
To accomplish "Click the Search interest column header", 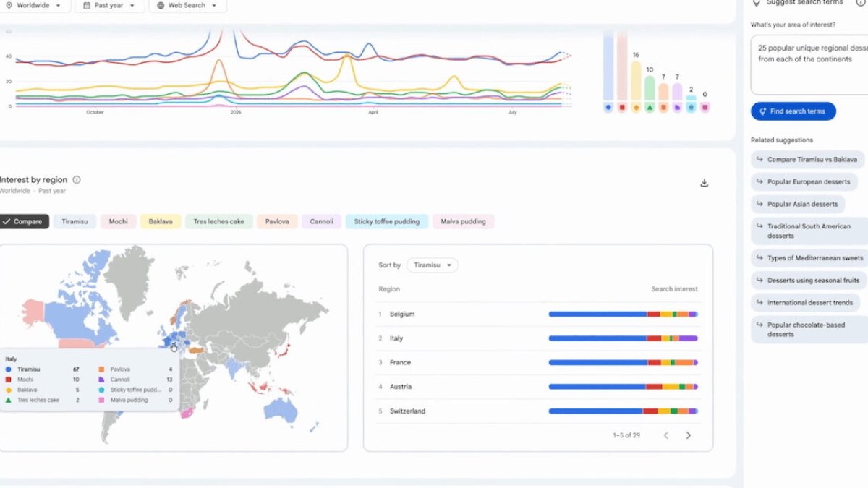I will pos(674,289).
